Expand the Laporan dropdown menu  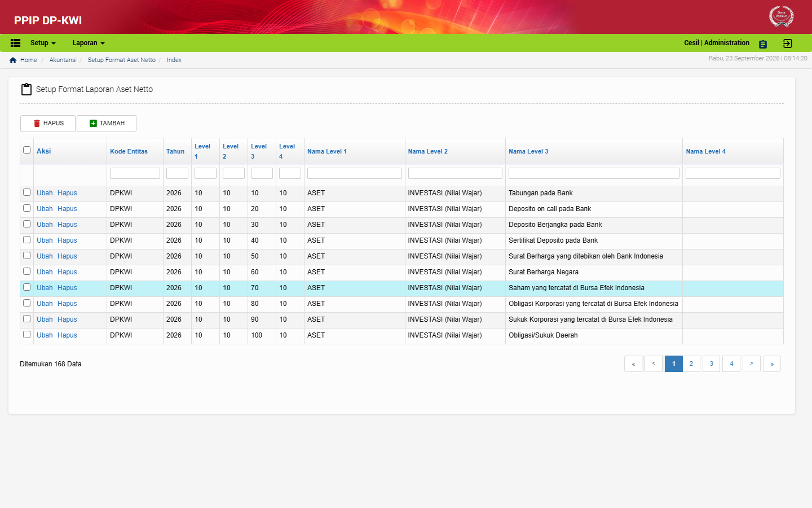(x=89, y=43)
